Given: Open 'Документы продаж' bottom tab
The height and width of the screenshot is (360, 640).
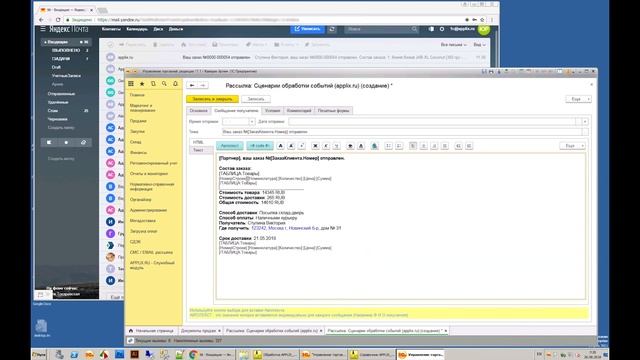Looking at the screenshot, I should [200, 331].
